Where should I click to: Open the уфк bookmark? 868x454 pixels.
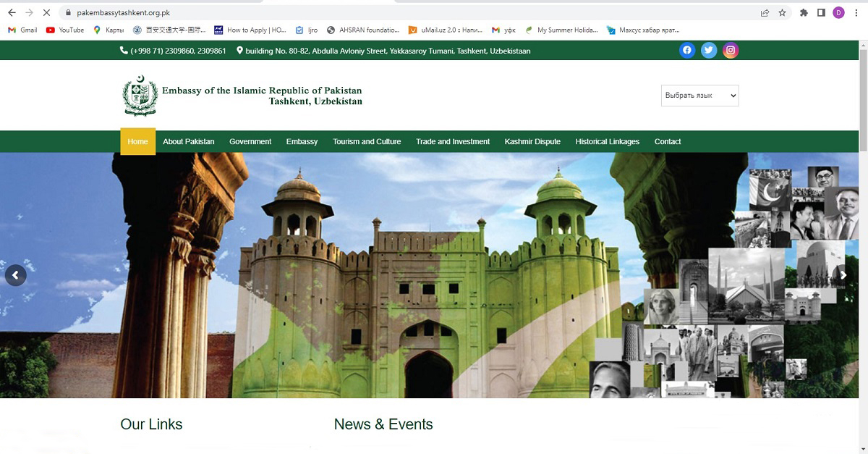click(x=504, y=30)
